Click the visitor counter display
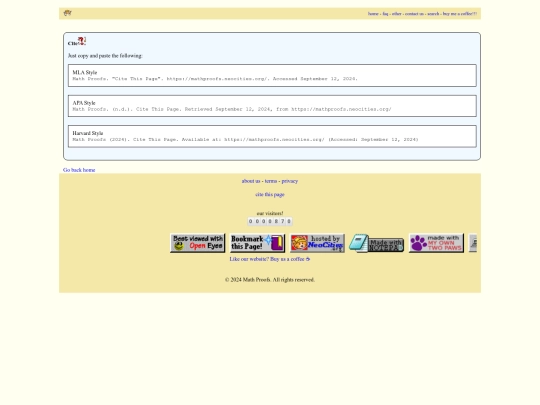This screenshot has width=540, height=405. pos(270,221)
